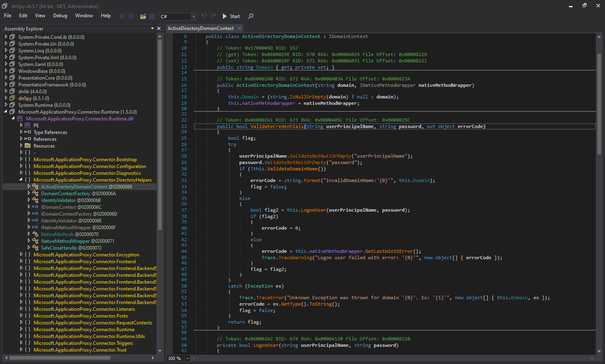Collapse the Connector.DirectoryHelpers namespace

click(21, 180)
